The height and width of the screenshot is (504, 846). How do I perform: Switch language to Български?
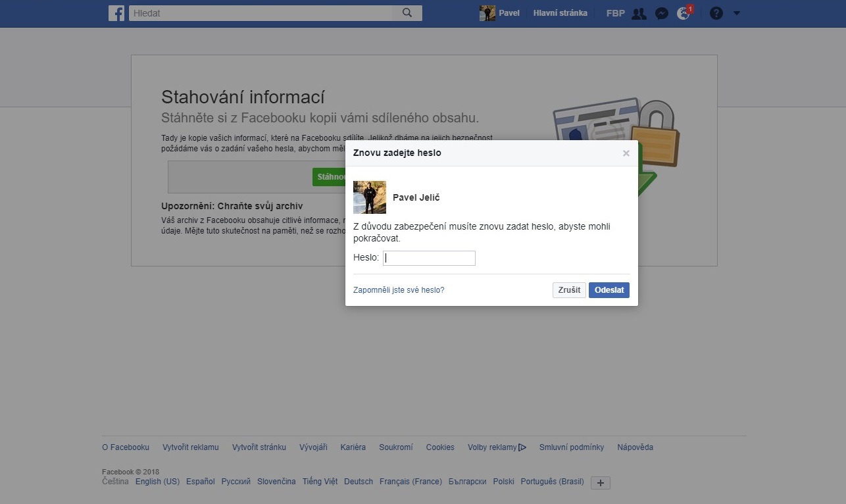(x=467, y=482)
